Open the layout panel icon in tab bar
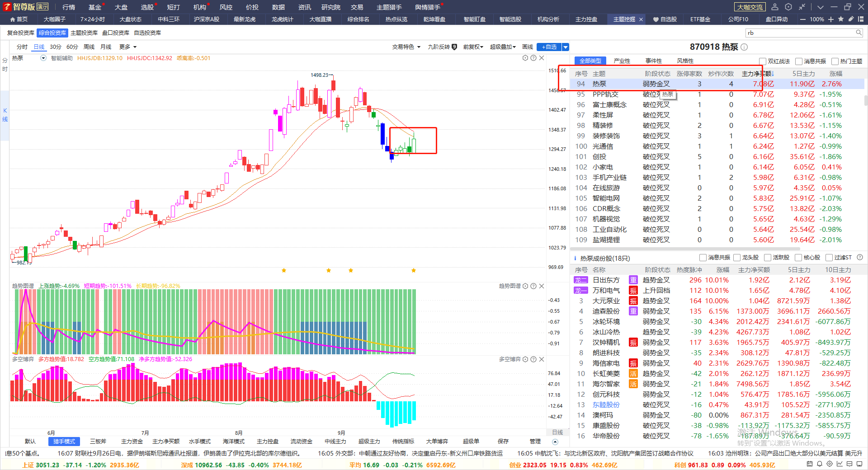 coord(861,19)
